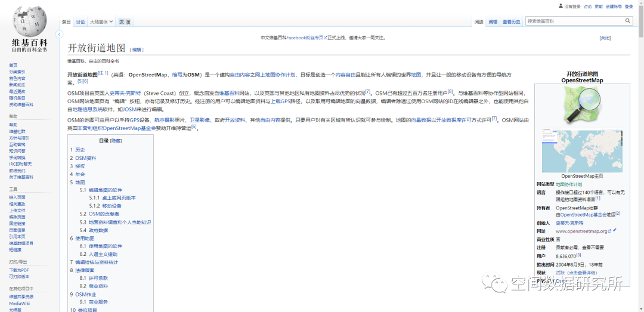644x312 pixels.
Task: Jump to contents section 9.1 商业服务
Action: pyautogui.click(x=94, y=302)
